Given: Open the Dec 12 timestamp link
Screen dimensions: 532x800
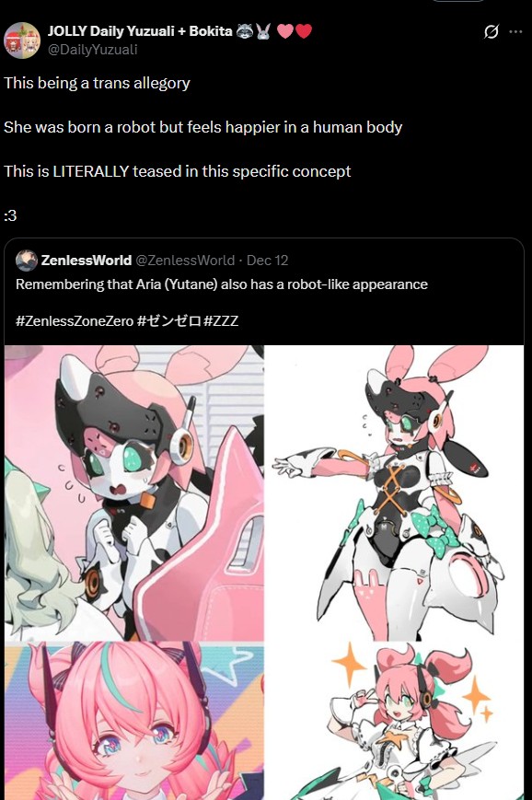Looking at the screenshot, I should [267, 261].
